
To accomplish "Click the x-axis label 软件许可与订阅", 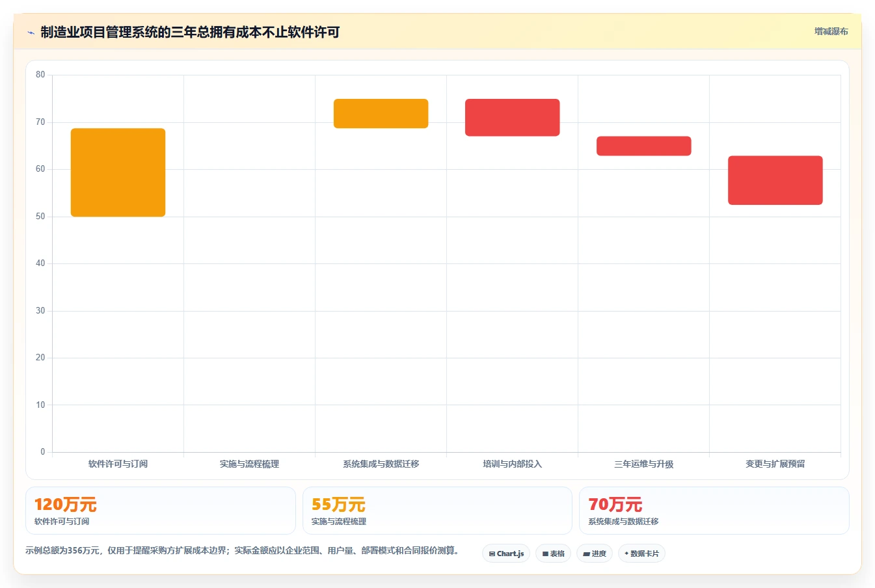I will click(x=118, y=464).
